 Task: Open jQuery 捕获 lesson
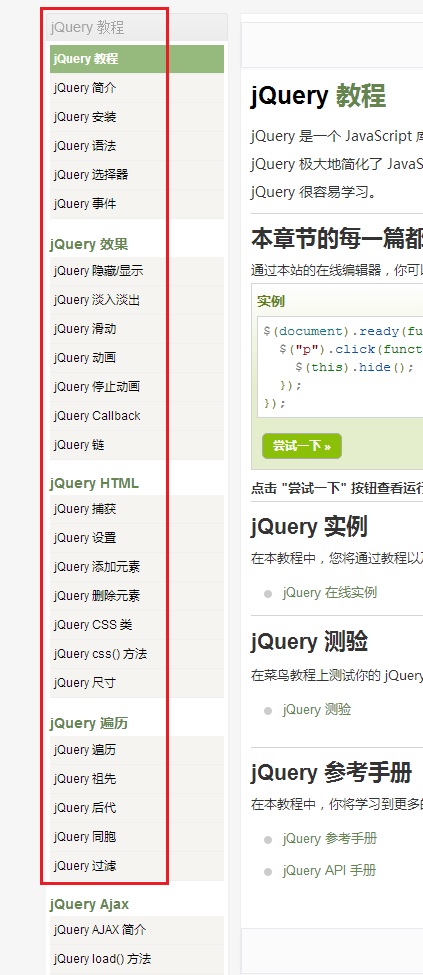pos(137,509)
